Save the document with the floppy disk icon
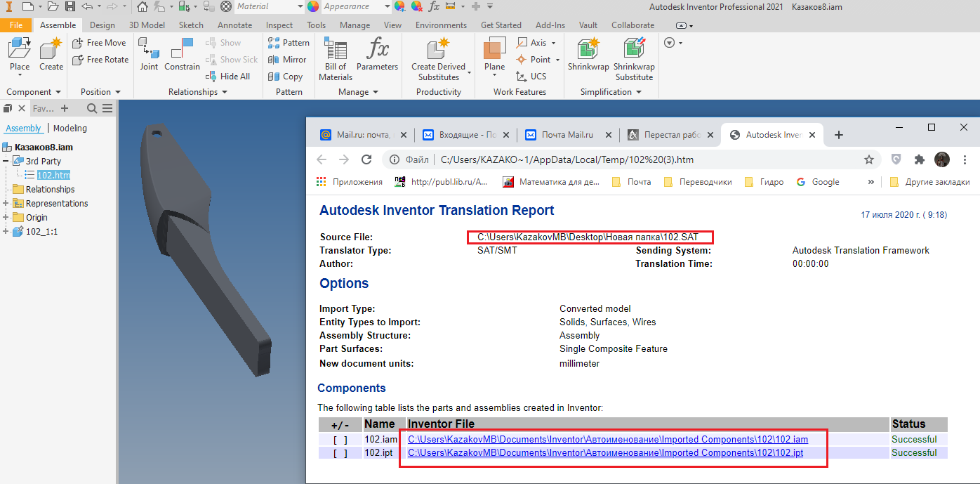This screenshot has height=484, width=980. [x=70, y=6]
